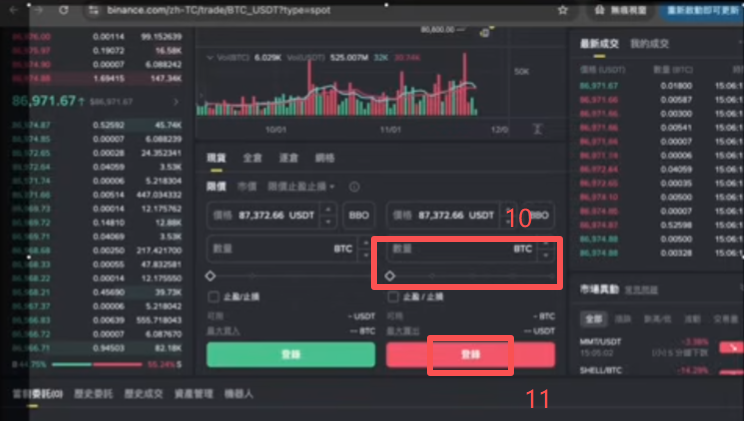Enable the buy-side 止盈/止損 checkbox
This screenshot has height=421, width=744.
point(214,297)
